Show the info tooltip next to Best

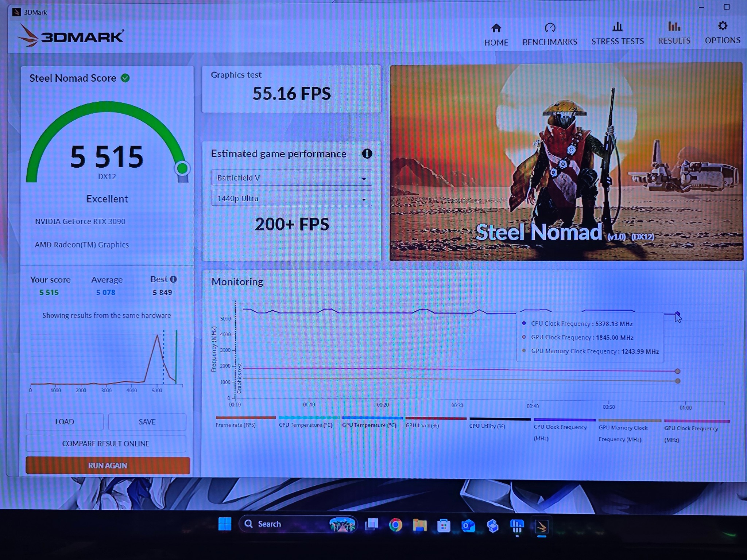point(174,279)
